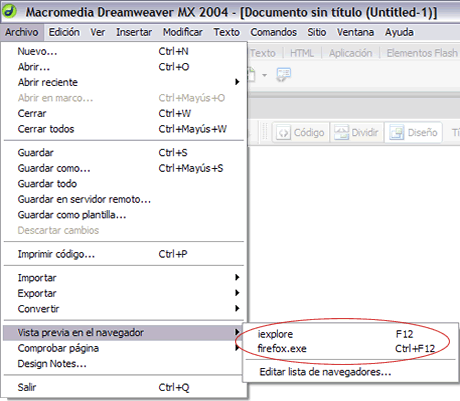Switch to Texto insert bar tab
This screenshot has height=401, width=460.
pos(263,53)
